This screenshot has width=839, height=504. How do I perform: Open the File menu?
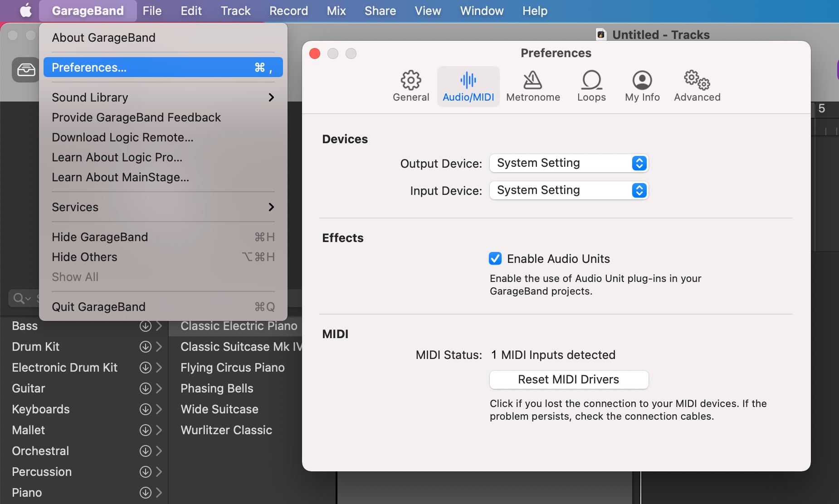pos(152,10)
